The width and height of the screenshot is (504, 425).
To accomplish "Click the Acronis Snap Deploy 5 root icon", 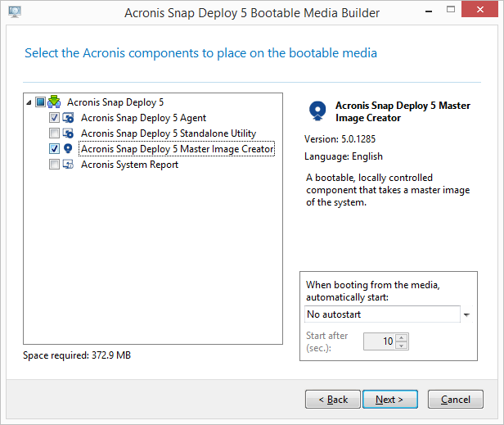I will [55, 102].
